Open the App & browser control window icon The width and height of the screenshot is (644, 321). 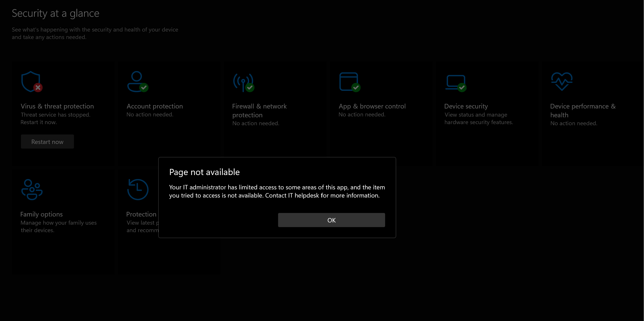pyautogui.click(x=350, y=82)
